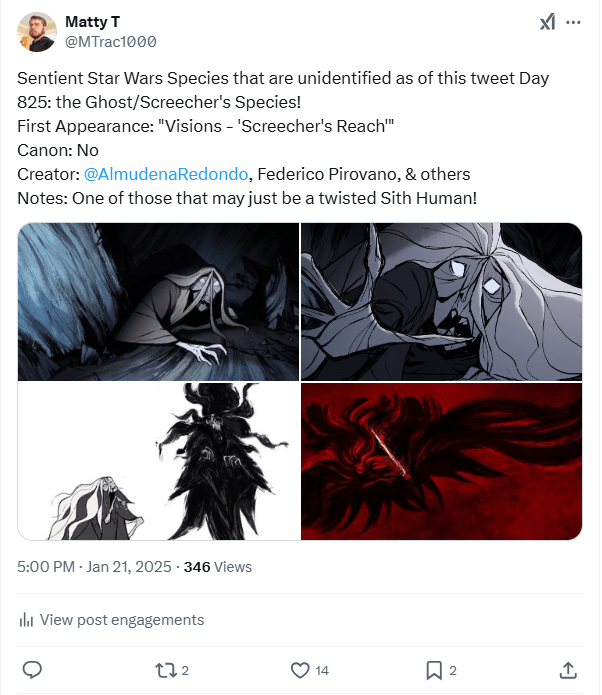This screenshot has width=602, height=695.
Task: Open the three-dot more options menu
Action: coord(573,22)
